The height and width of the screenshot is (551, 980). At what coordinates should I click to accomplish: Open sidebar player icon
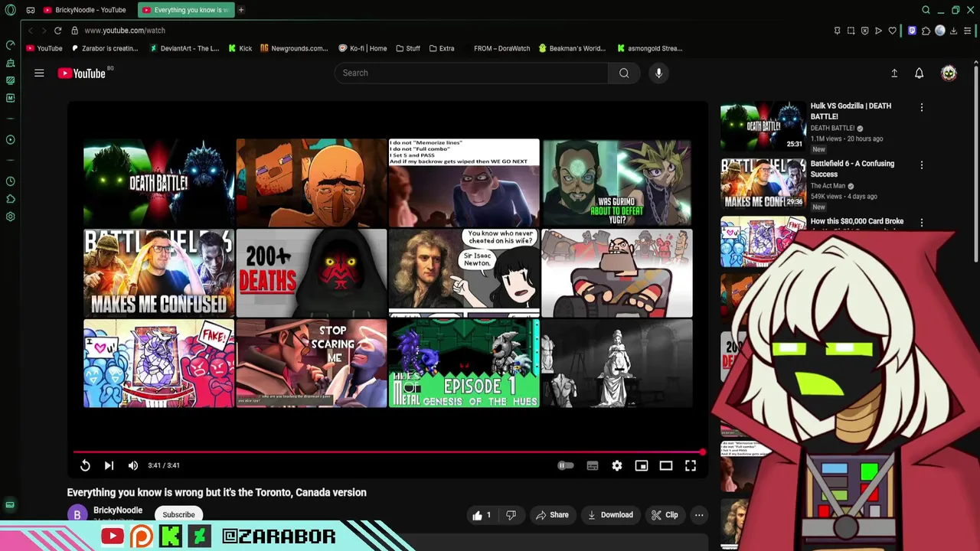point(10,139)
